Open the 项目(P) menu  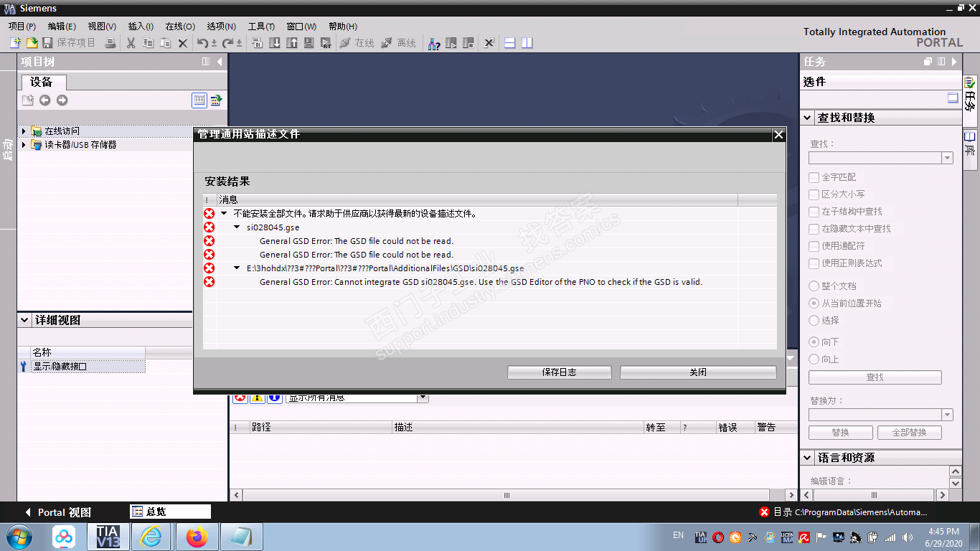(x=22, y=27)
